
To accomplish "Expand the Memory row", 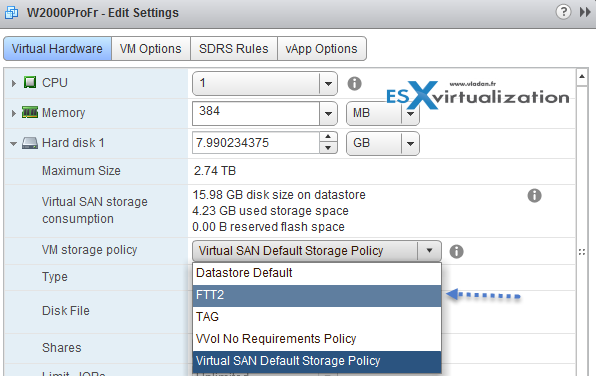I will pyautogui.click(x=14, y=113).
